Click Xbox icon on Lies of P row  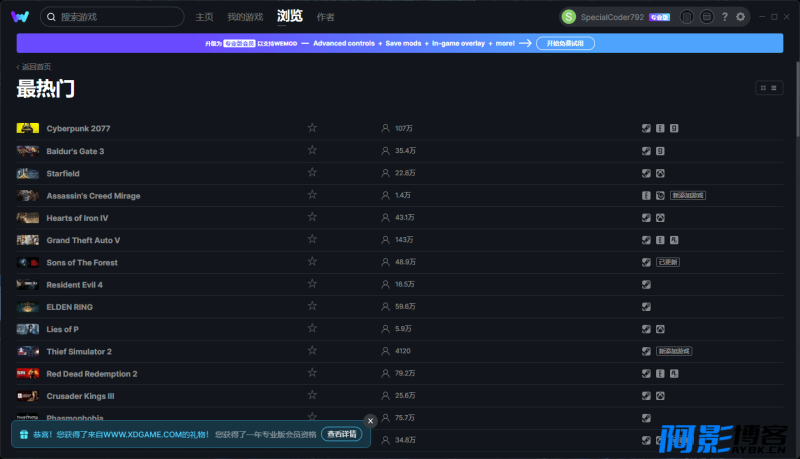tap(660, 329)
